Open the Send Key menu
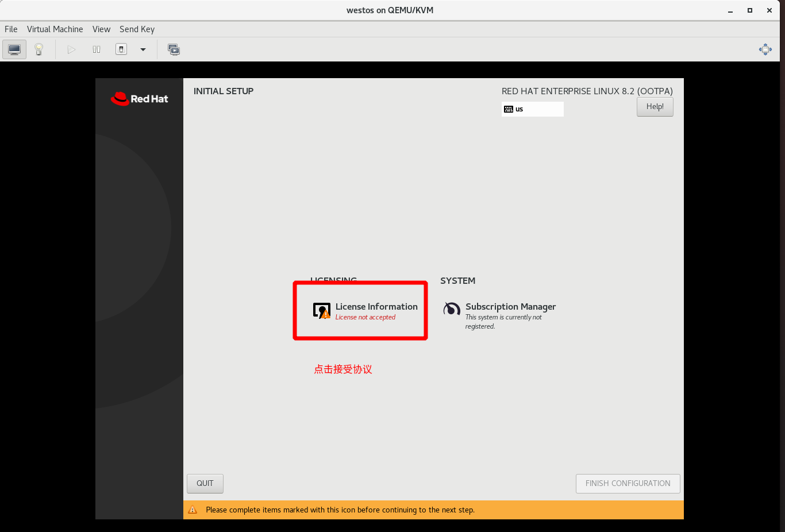The height and width of the screenshot is (532, 785). click(137, 29)
